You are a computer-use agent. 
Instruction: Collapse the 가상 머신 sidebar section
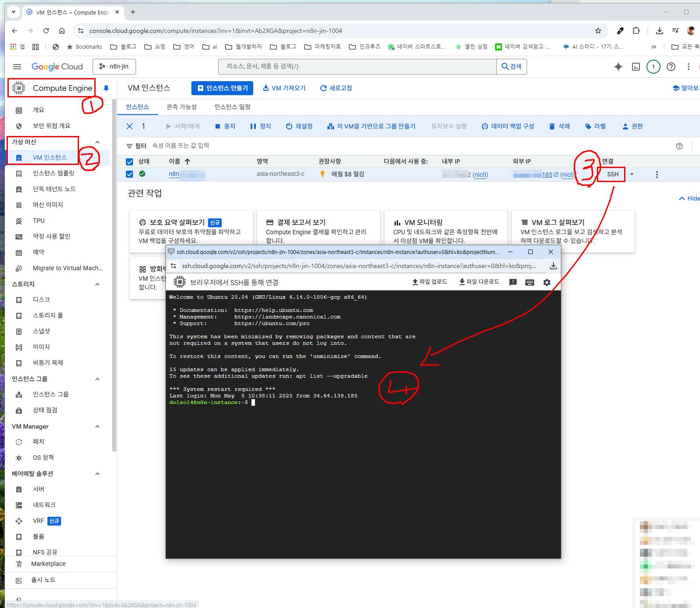coord(97,142)
